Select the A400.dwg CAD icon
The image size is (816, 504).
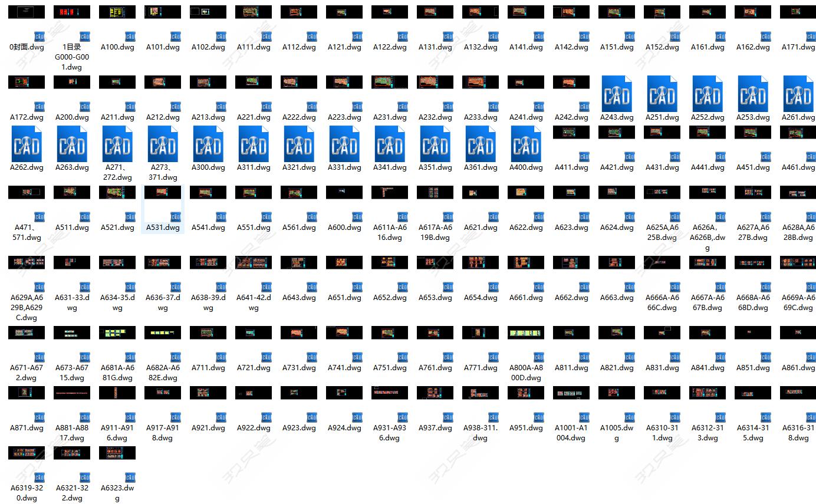pyautogui.click(x=526, y=144)
